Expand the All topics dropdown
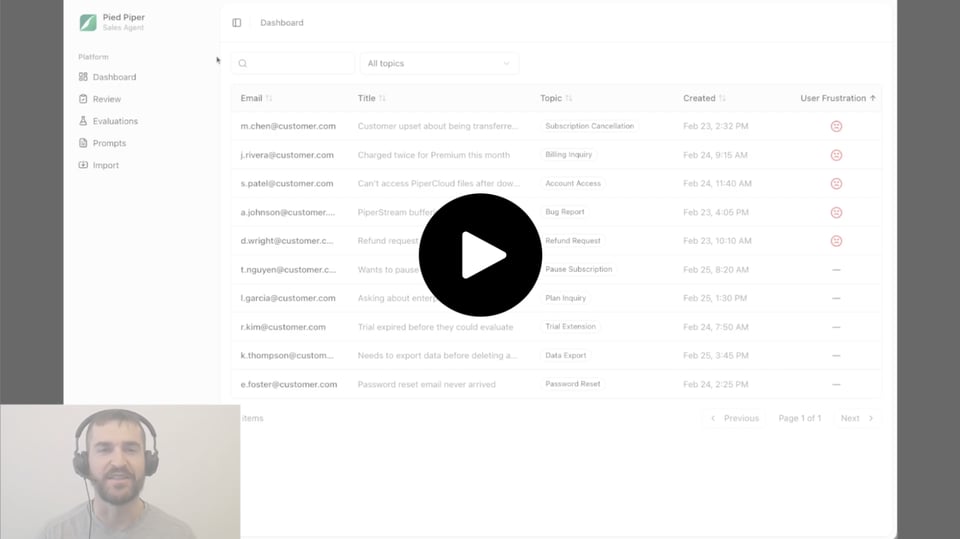The height and width of the screenshot is (539, 960). (439, 64)
